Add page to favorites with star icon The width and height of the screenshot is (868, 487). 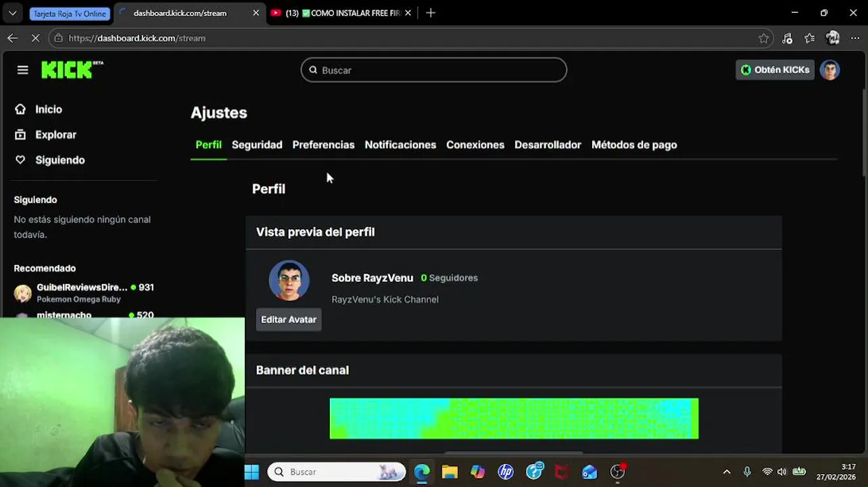[763, 39]
